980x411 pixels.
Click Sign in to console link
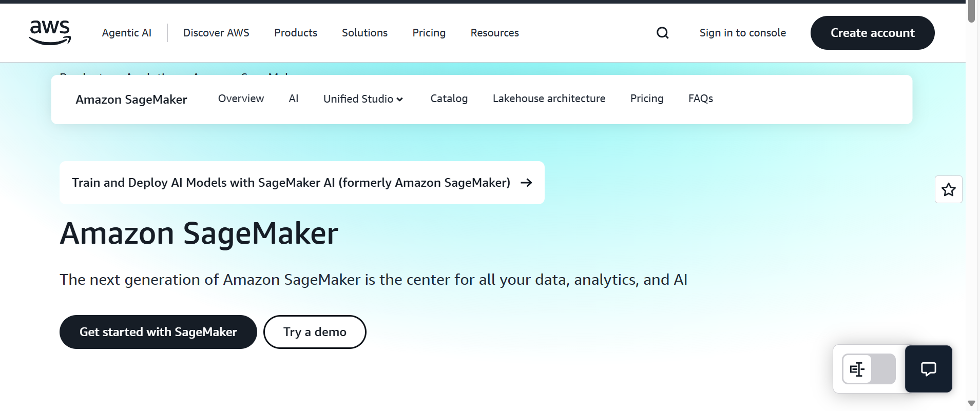[742, 33]
